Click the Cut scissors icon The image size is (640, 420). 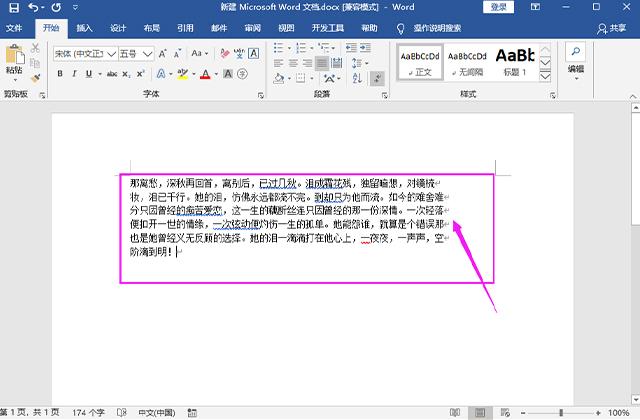click(35, 48)
